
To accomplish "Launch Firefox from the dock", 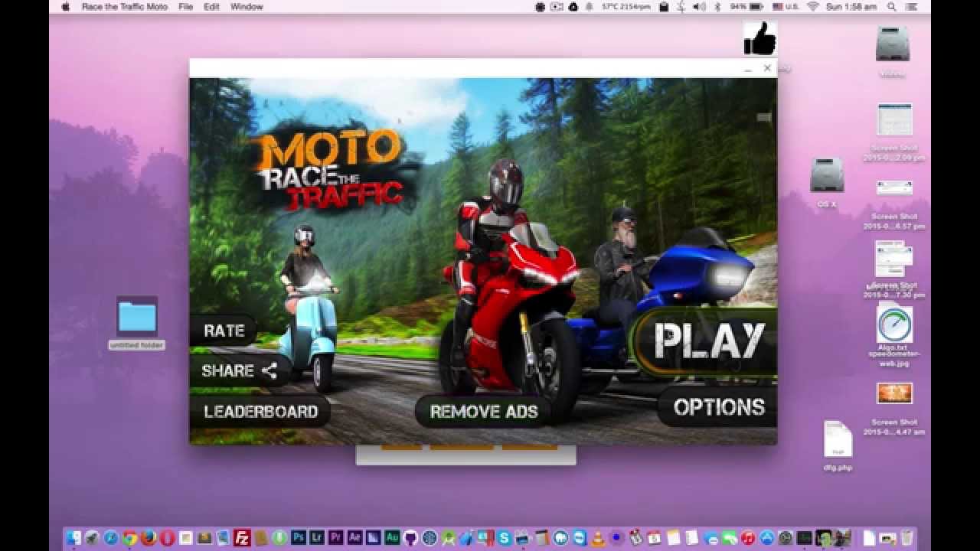I will click(x=149, y=538).
